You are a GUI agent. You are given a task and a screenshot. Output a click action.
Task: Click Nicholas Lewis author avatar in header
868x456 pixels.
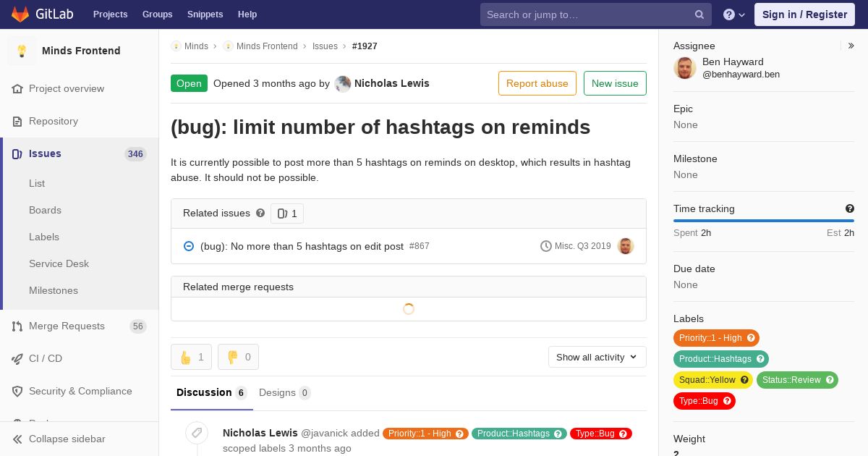point(343,83)
